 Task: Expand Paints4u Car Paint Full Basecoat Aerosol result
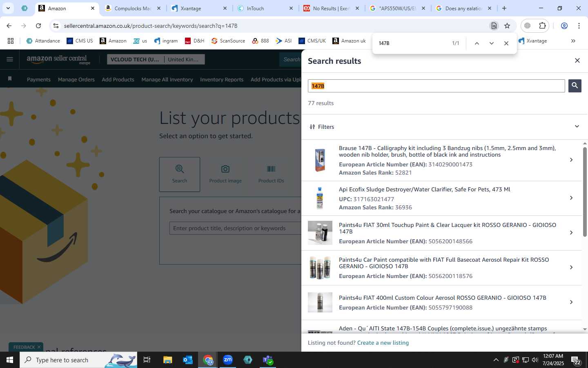pos(571,267)
